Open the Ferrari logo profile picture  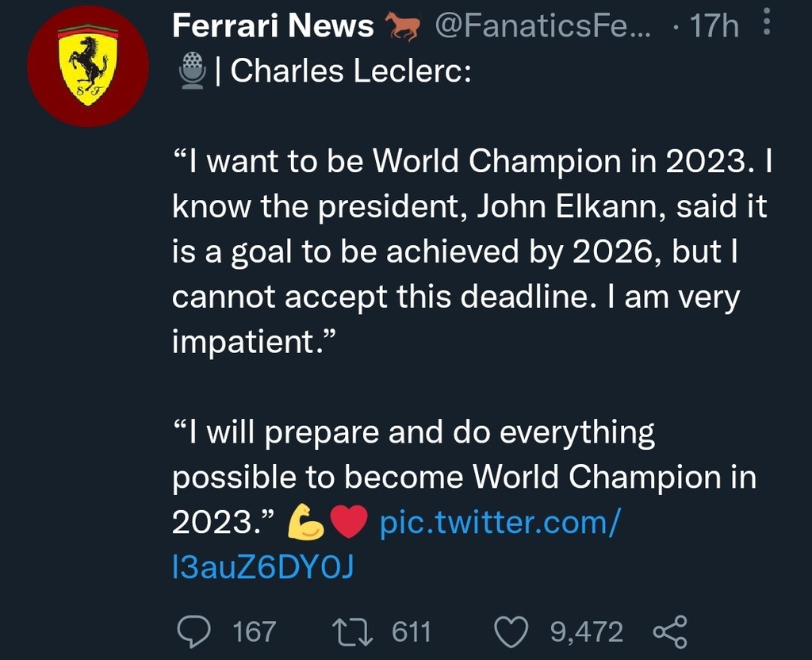coord(88,66)
